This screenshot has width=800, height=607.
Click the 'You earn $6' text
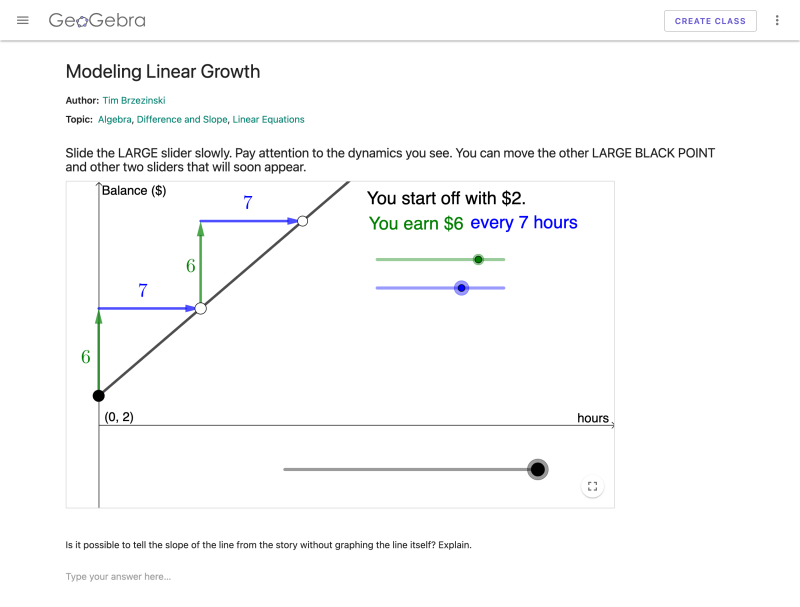[x=416, y=222]
